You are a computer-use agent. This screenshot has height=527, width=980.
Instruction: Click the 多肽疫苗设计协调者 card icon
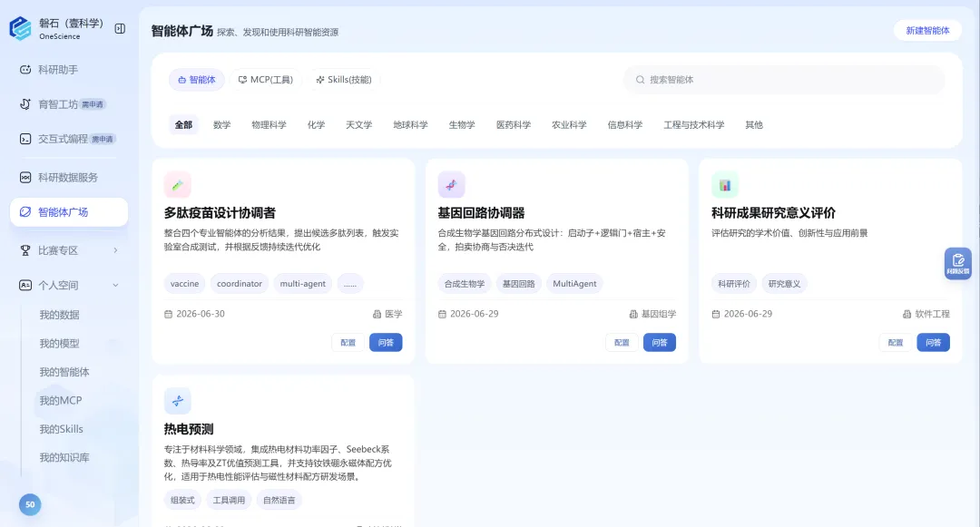click(x=178, y=185)
